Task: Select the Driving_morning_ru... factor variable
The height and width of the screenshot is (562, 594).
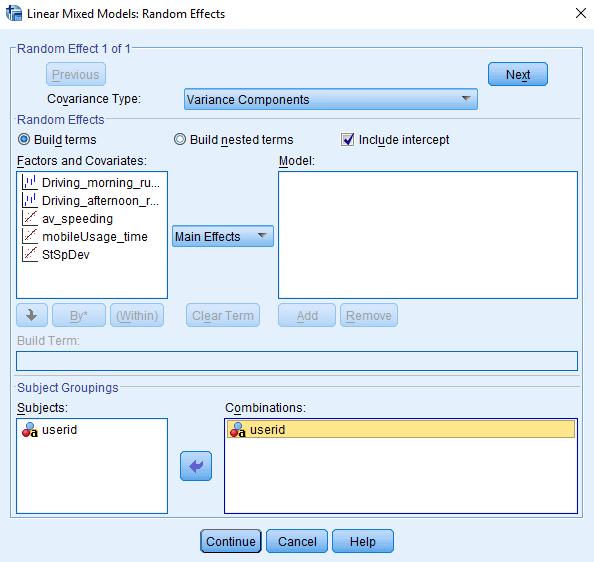Action: (x=91, y=183)
